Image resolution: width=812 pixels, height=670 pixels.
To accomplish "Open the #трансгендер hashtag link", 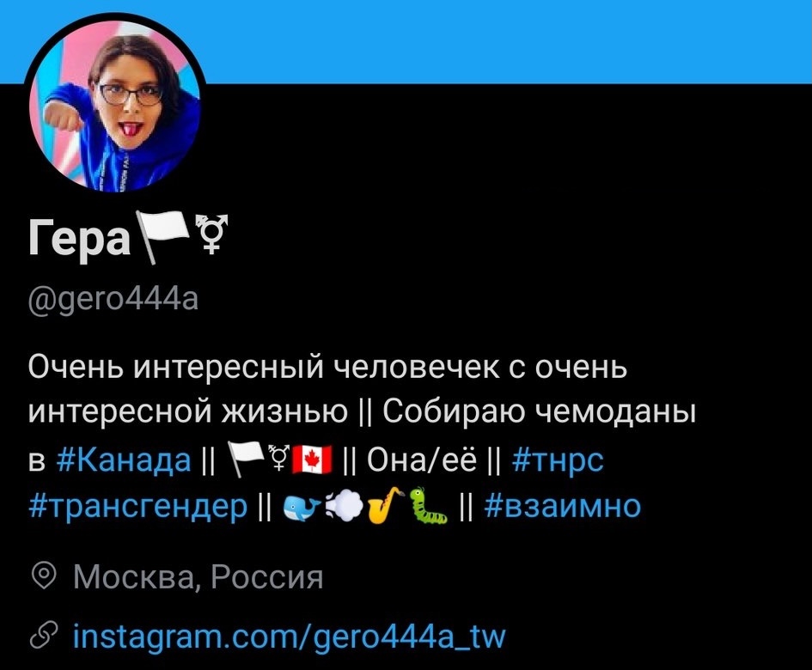I will (x=138, y=507).
